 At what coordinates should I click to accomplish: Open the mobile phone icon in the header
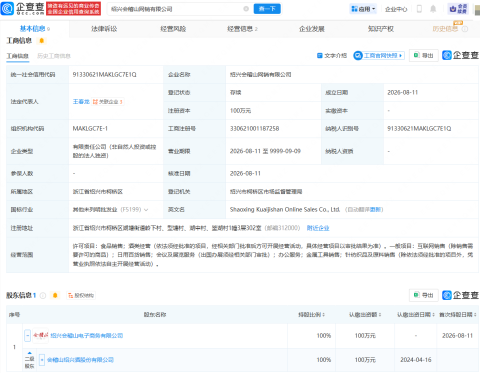[419, 9]
